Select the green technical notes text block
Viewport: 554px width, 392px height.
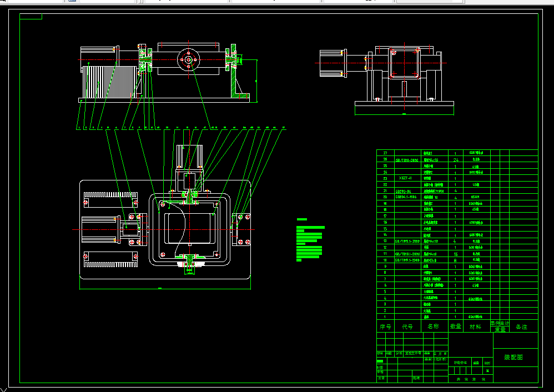click(310, 240)
